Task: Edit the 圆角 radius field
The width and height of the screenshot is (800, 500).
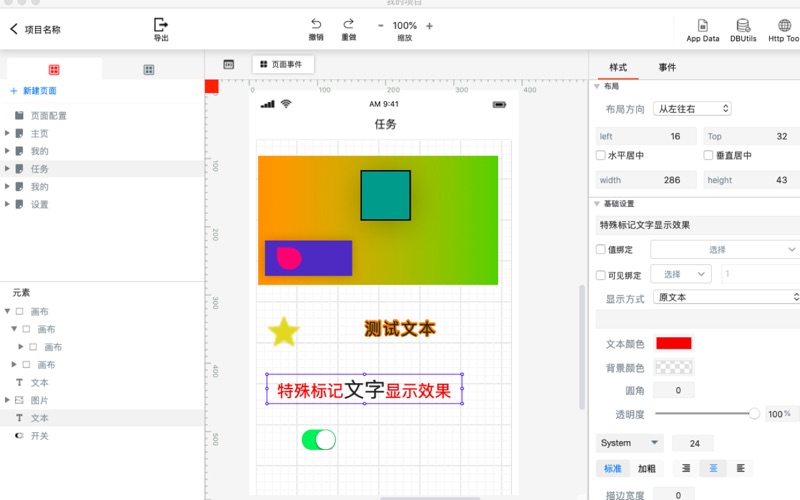Action: pyautogui.click(x=673, y=390)
